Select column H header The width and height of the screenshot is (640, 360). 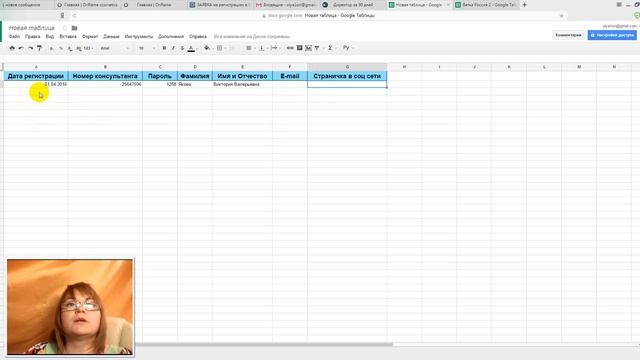[404, 67]
